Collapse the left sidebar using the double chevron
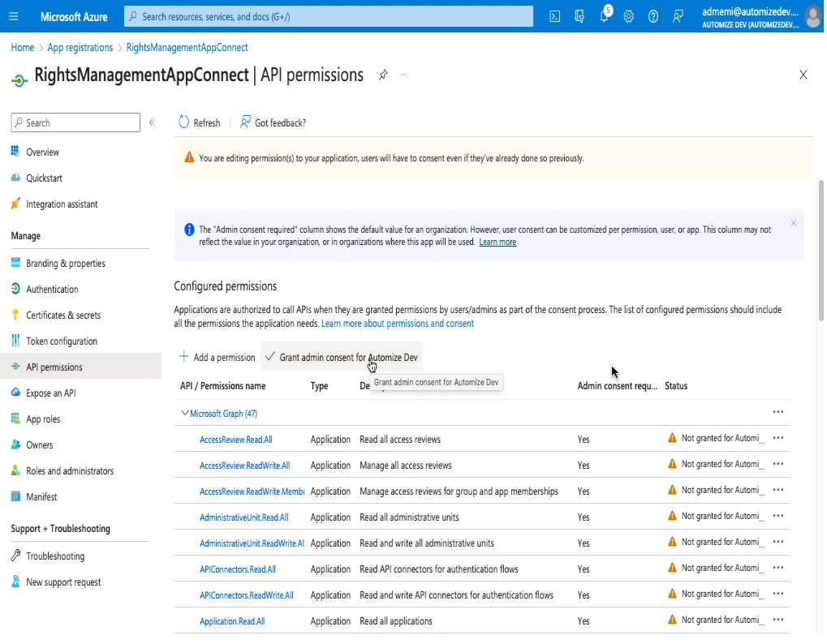The image size is (827, 644). coord(151,122)
